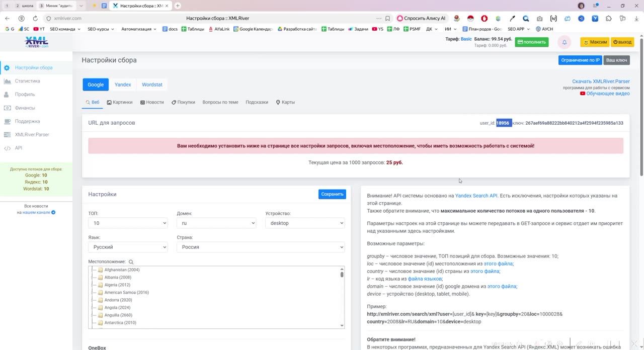Viewport: 644px width, 350px height.
Task: Click the Ограничение по IP button
Action: [x=580, y=60]
